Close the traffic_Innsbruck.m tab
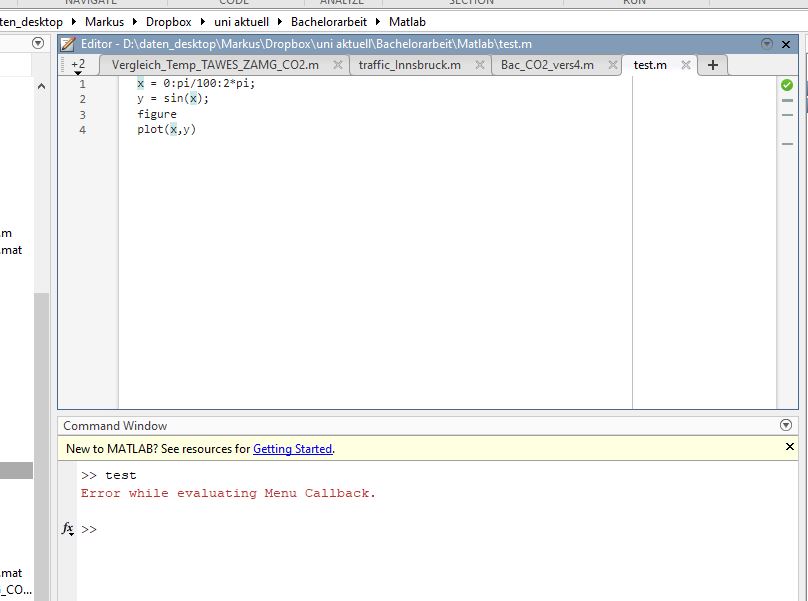 click(479, 65)
